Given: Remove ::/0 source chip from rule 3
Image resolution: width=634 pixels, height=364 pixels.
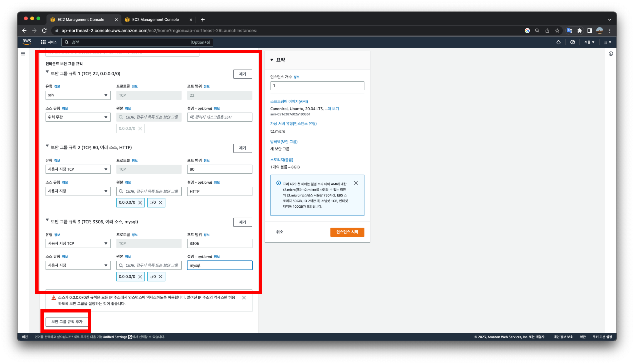Looking at the screenshot, I should 161,277.
